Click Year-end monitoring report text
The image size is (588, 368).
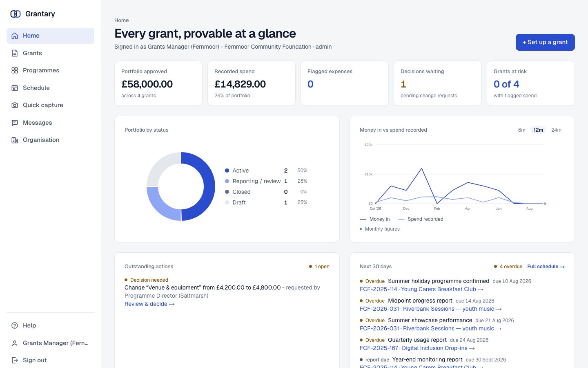[427, 359]
